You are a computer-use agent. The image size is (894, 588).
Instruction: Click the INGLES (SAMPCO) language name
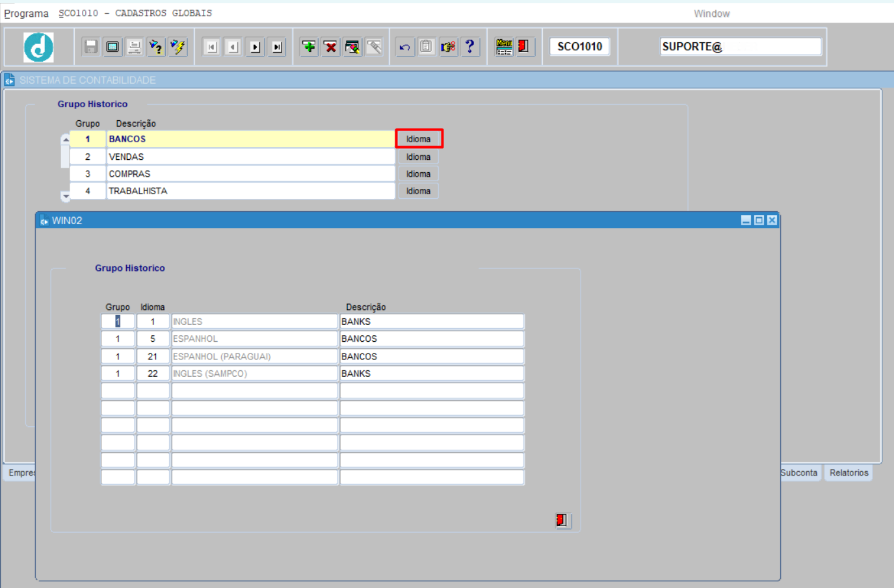[254, 374]
